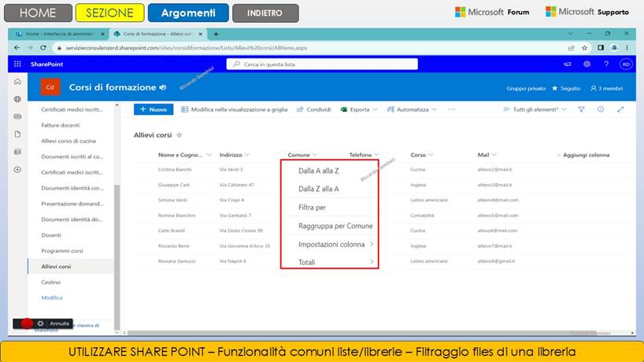Click the Cd site logo tile
The image size is (644, 362).
click(50, 87)
